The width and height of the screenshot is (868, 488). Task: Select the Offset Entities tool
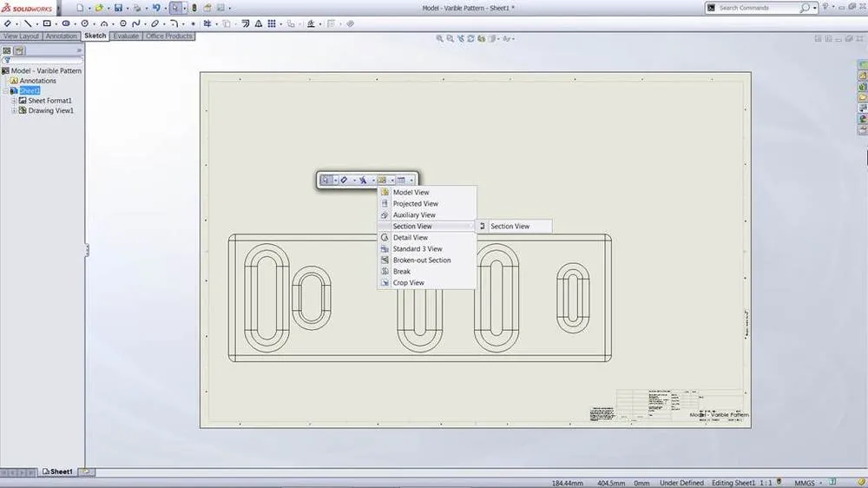pos(246,23)
